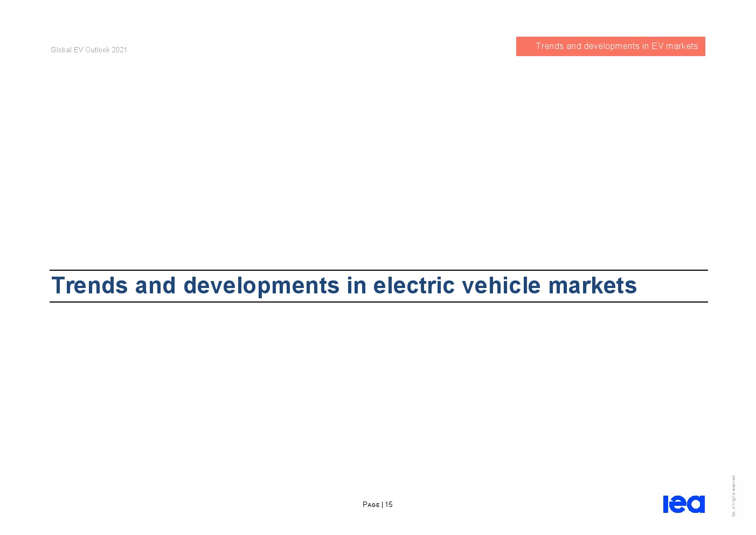Click the blue IEA logo
Viewport: 756px width, 535px height.
pos(683,504)
